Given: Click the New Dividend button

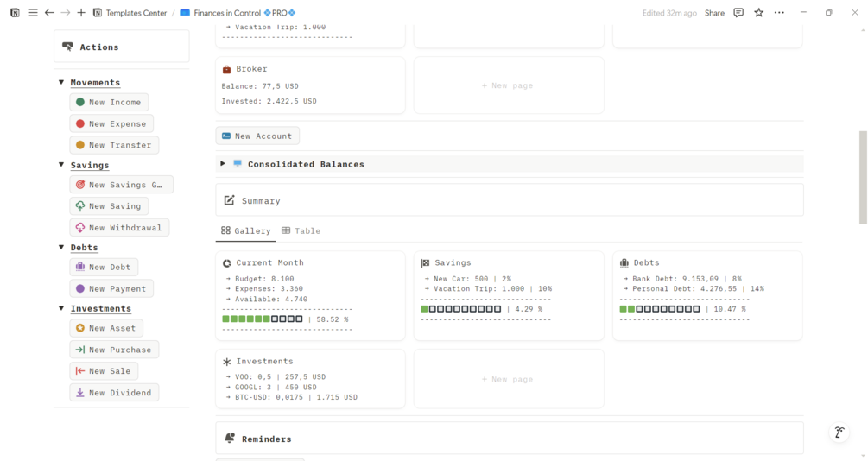Looking at the screenshot, I should coord(114,393).
